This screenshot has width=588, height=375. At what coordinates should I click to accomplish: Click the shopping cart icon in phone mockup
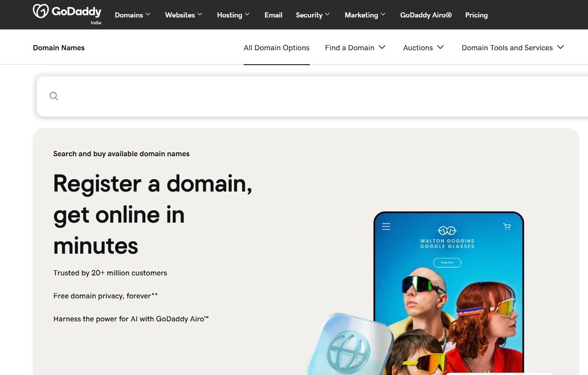coord(507,226)
